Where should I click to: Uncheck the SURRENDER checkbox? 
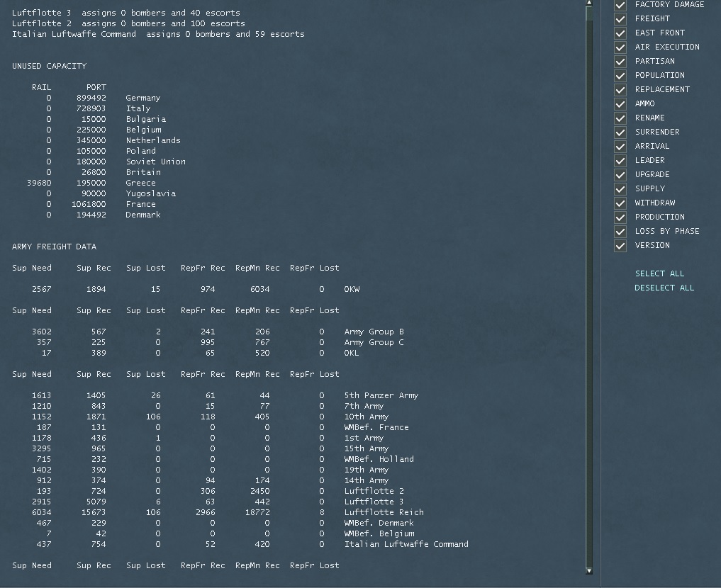tap(620, 132)
